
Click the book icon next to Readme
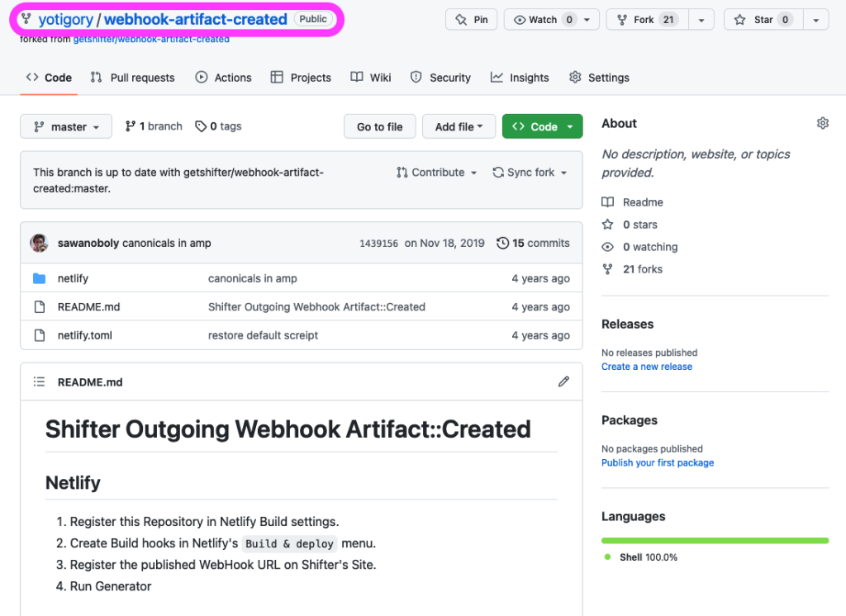[x=607, y=202]
